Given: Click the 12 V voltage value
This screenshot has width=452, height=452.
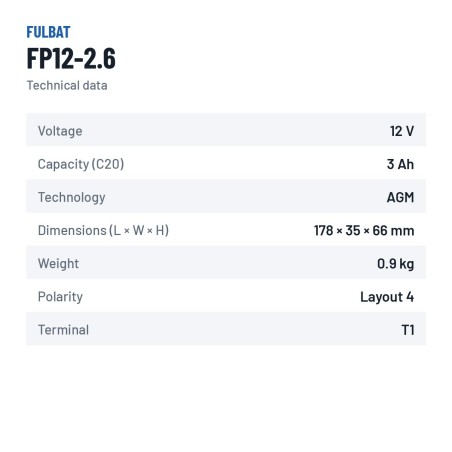Looking at the screenshot, I should pyautogui.click(x=402, y=131).
